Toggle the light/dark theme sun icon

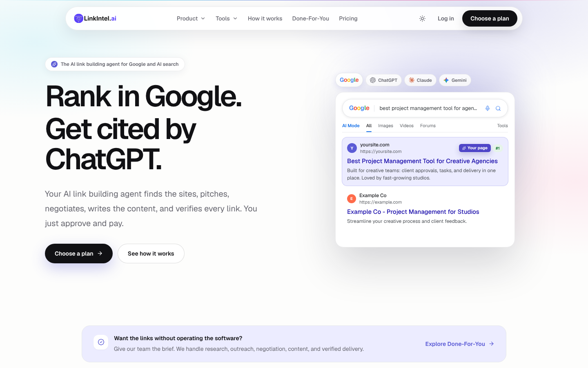tap(422, 18)
